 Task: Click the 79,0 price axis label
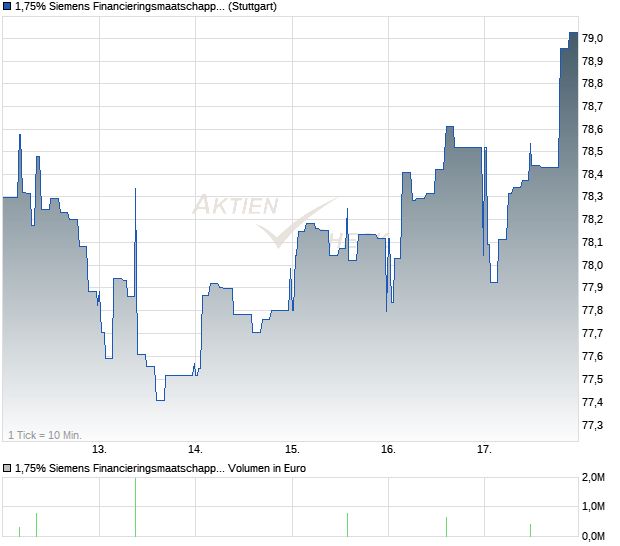[592, 38]
